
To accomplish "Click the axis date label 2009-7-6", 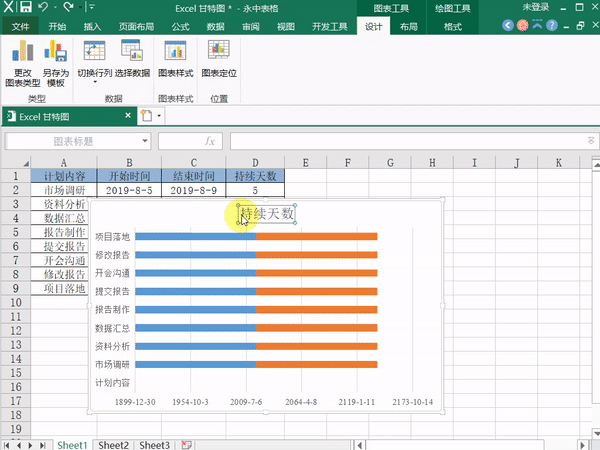I will [246, 402].
